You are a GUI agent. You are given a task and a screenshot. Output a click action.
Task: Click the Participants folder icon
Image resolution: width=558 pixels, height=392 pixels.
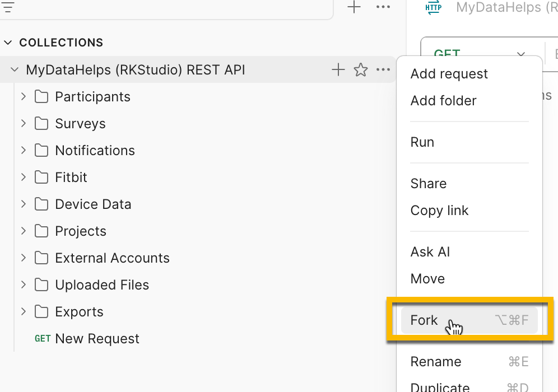pos(41,97)
